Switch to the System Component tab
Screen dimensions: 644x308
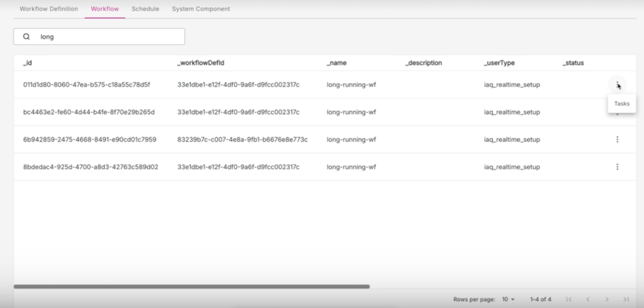pyautogui.click(x=201, y=9)
